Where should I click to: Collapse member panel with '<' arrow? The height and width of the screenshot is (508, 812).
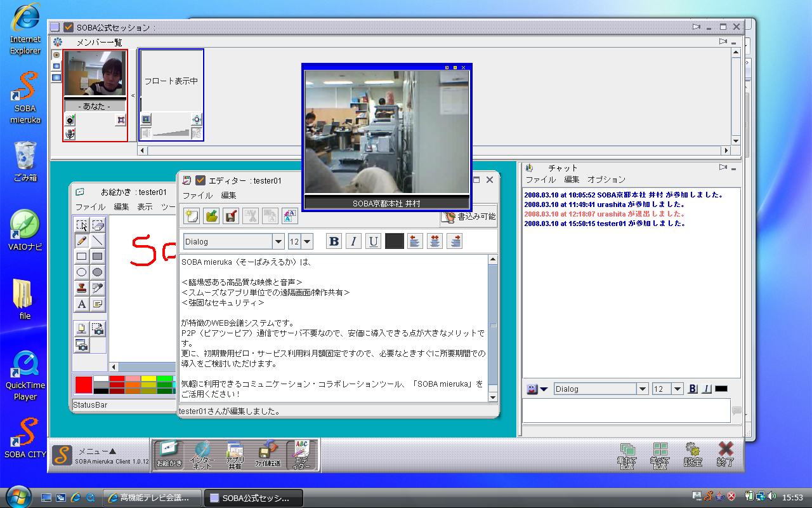tap(133, 96)
